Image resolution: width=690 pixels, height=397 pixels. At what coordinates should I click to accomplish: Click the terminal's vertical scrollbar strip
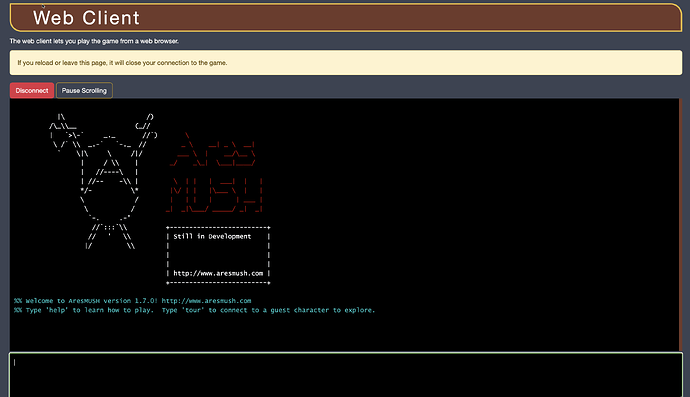point(681,224)
